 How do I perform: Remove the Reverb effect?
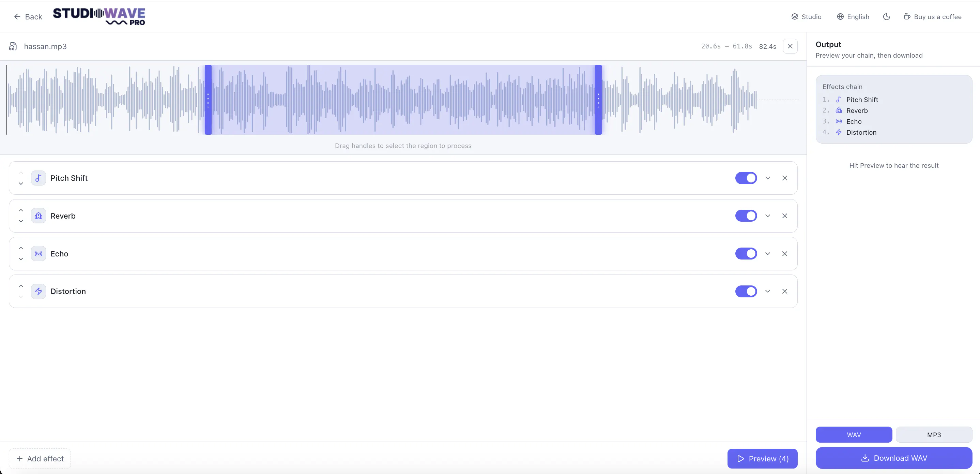[x=784, y=216]
